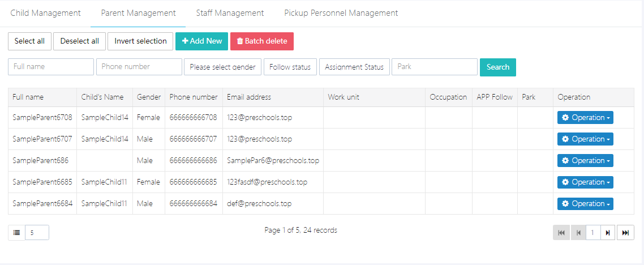Click the list icon beside page size
Screen dimensions: 644x265
click(16, 233)
